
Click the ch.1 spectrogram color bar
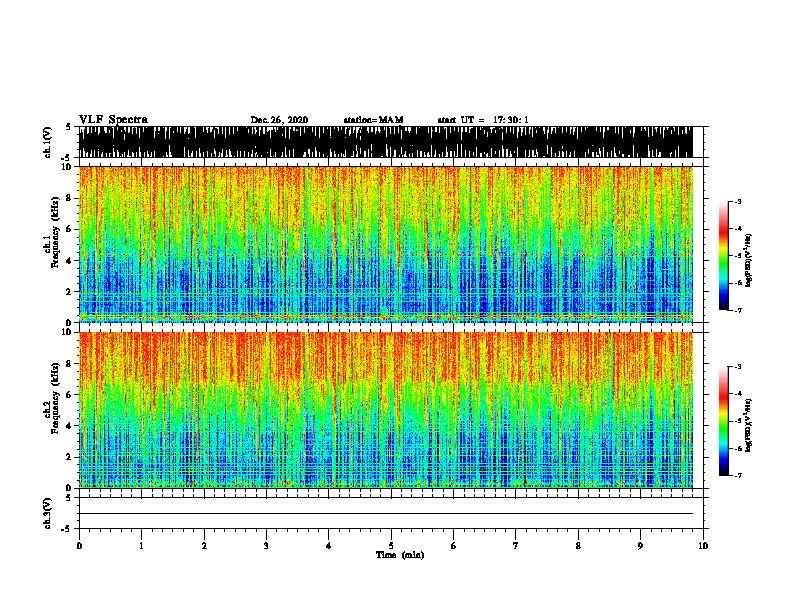pyautogui.click(x=723, y=256)
